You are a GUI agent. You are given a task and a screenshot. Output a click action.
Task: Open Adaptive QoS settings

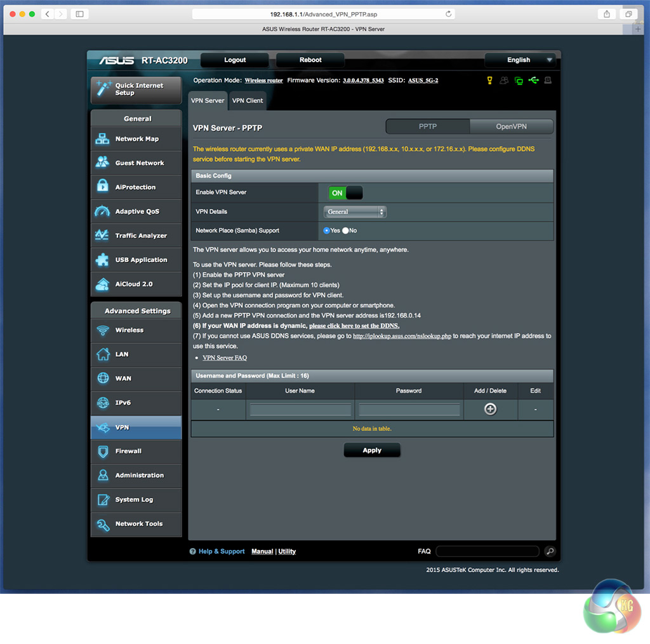[x=136, y=211]
